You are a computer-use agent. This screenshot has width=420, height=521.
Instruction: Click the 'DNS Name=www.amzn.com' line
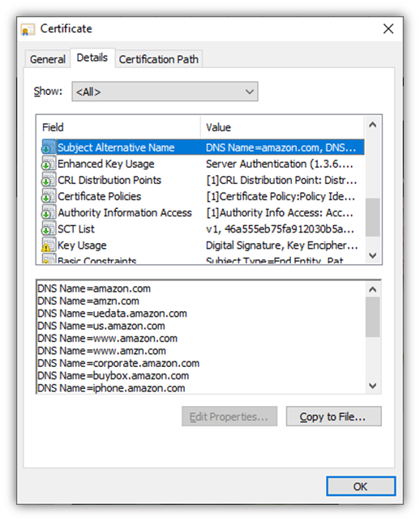pyautogui.click(x=102, y=351)
